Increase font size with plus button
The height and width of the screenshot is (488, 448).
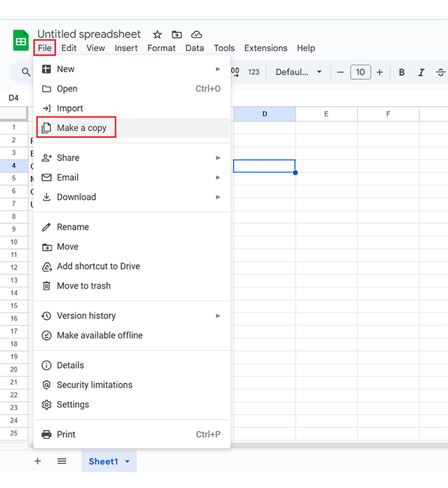click(x=380, y=72)
